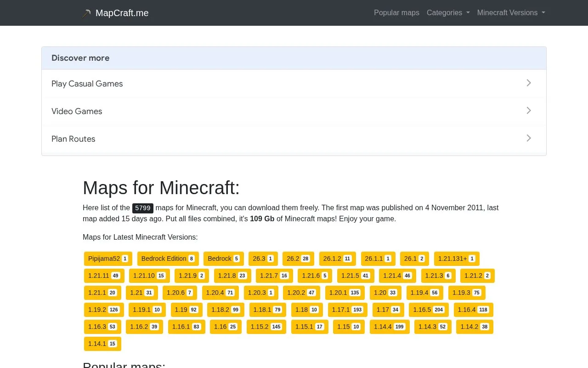Choose version 26.3 tag
The height and width of the screenshot is (368, 588).
[x=263, y=259]
